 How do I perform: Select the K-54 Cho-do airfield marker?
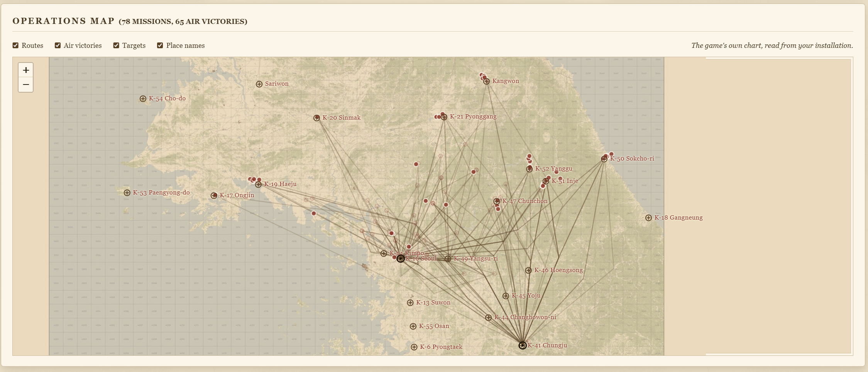(143, 99)
